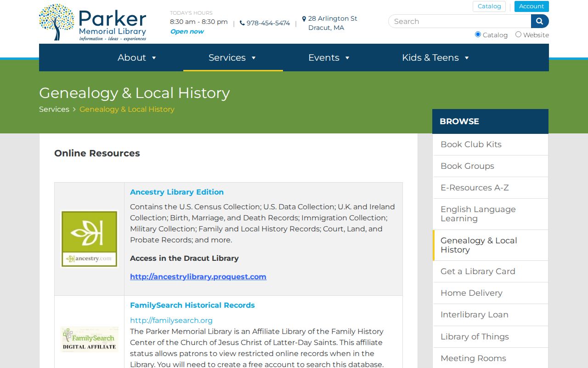Open the FamilySearch Digital Affiliate logo
Image resolution: width=588 pixels, height=368 pixels.
point(90,339)
